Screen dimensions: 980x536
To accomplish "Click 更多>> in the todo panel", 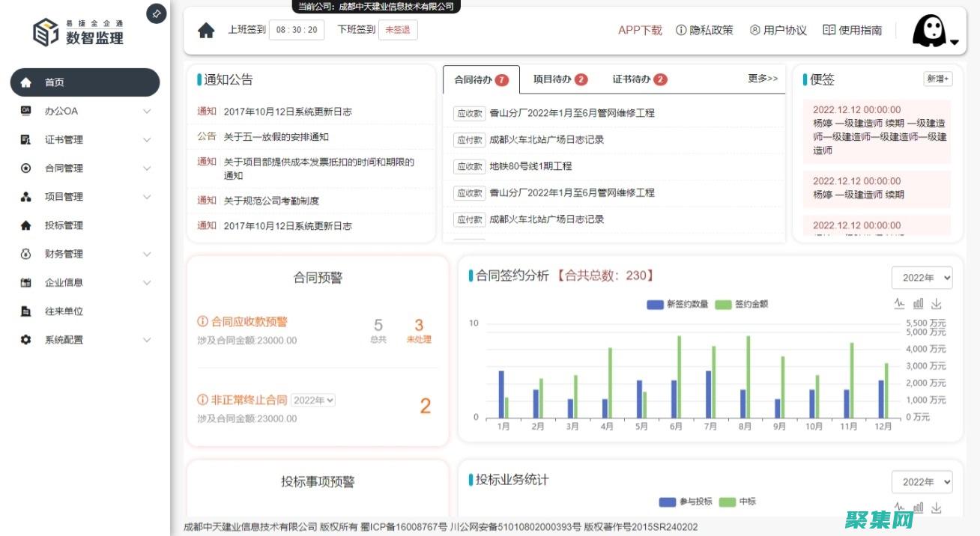I will pyautogui.click(x=763, y=79).
